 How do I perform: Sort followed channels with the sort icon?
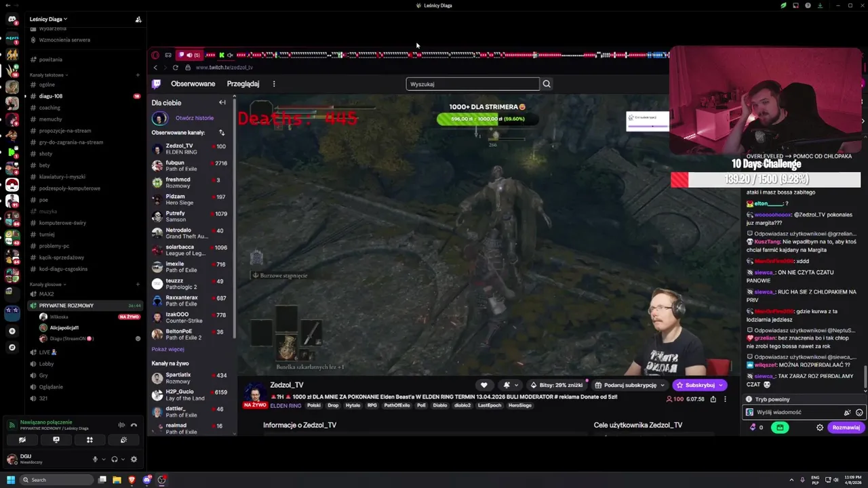[222, 133]
